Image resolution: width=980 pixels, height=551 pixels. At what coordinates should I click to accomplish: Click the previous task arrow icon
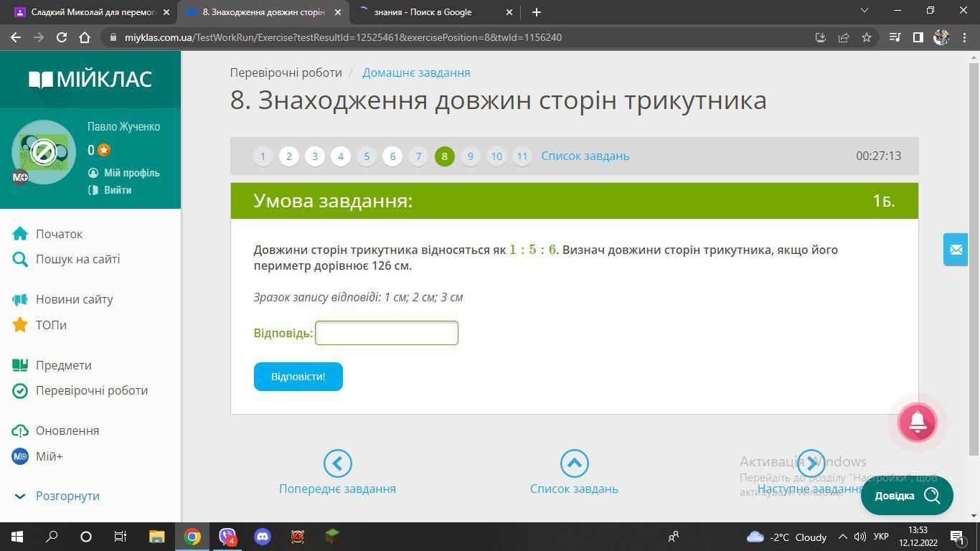[x=337, y=463]
